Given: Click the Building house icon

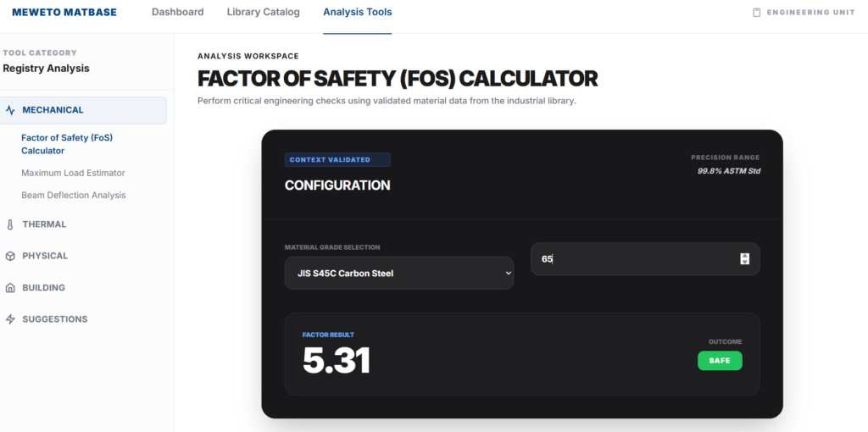Looking at the screenshot, I should [11, 288].
